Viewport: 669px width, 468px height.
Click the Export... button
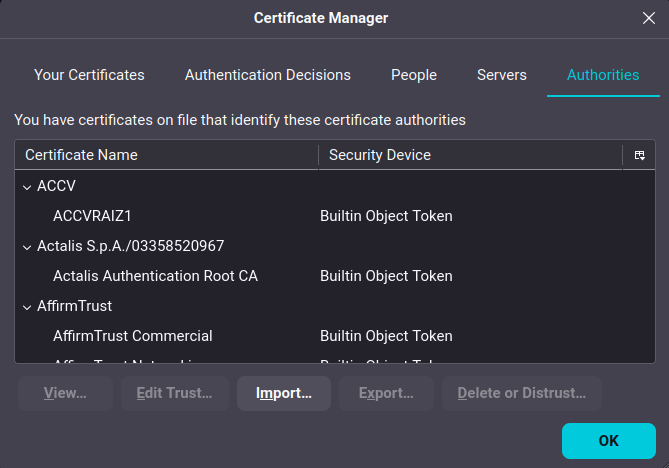(x=386, y=393)
